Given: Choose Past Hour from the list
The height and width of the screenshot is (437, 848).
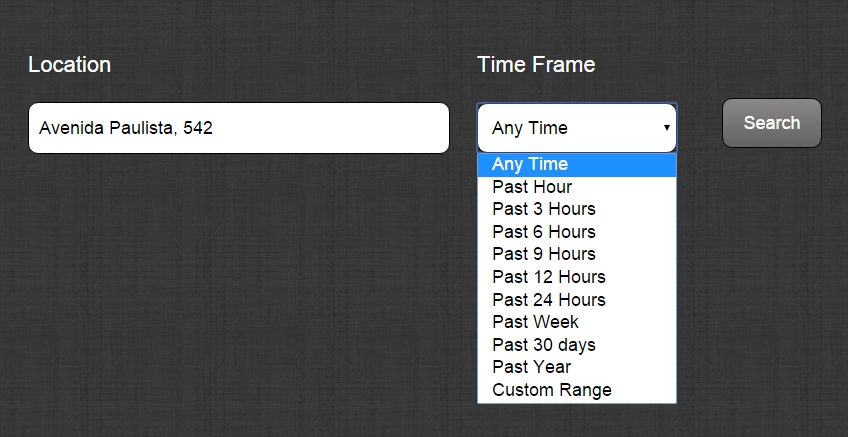Looking at the screenshot, I should tap(577, 187).
